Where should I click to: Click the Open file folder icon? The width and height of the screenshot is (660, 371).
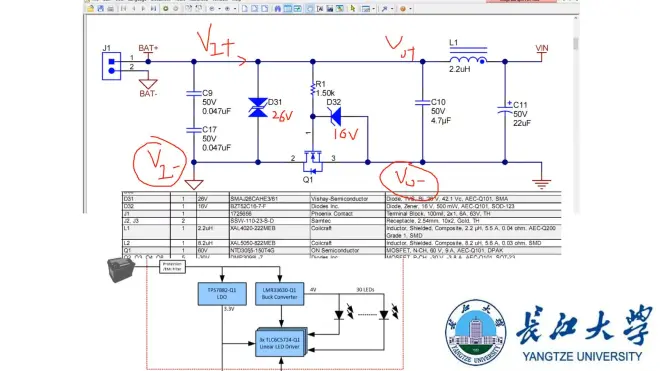point(90,8)
